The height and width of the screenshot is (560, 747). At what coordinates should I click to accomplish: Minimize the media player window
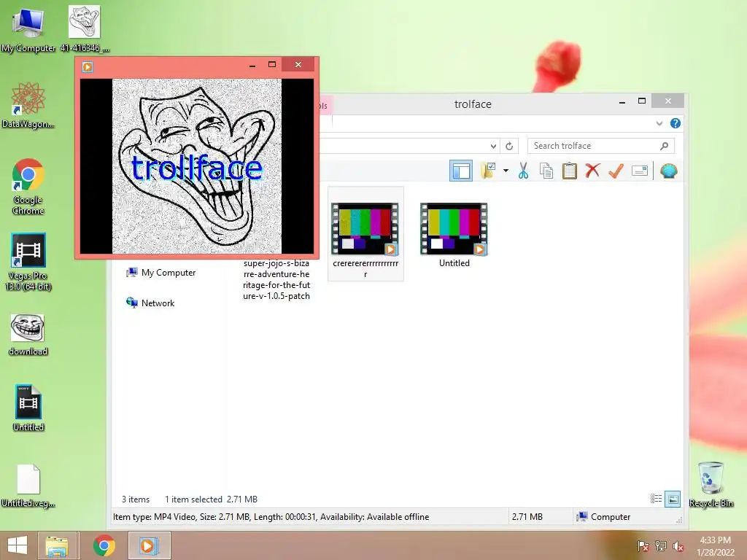click(x=252, y=65)
